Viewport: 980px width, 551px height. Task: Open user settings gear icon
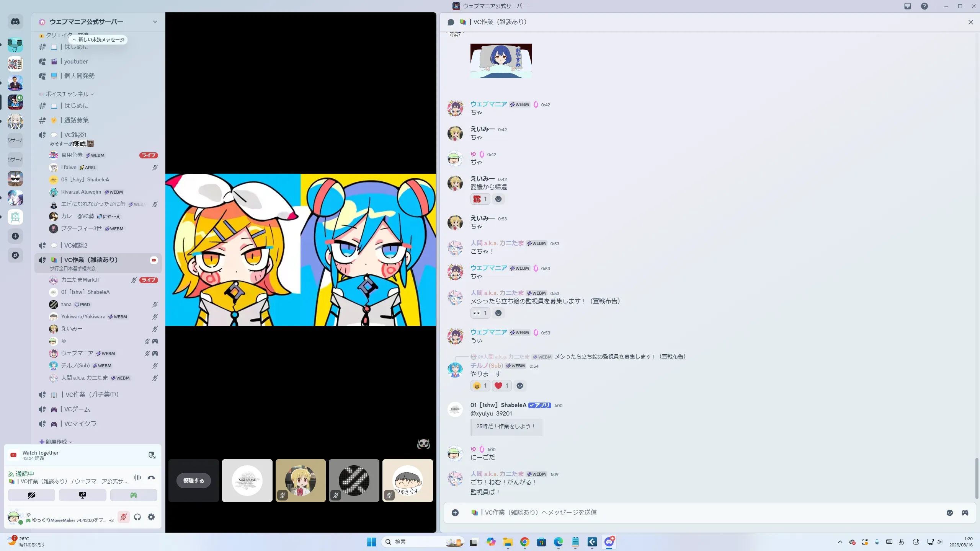click(151, 517)
